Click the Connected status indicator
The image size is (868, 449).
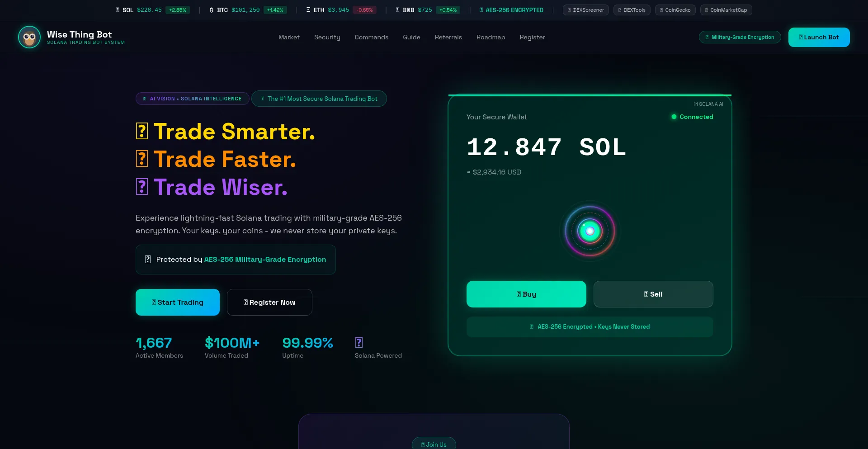[x=692, y=117]
